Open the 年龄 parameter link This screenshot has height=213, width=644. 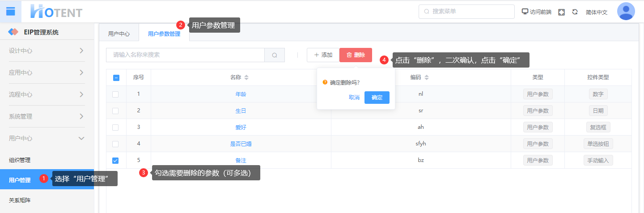tap(241, 94)
